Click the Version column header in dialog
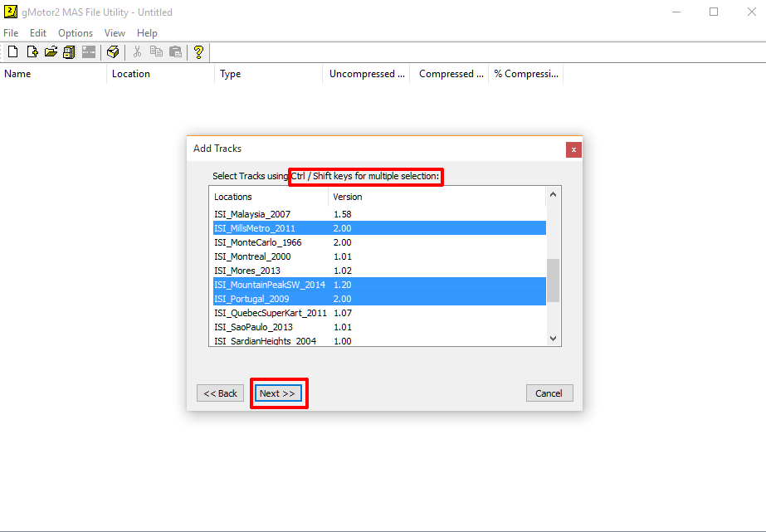 437,197
